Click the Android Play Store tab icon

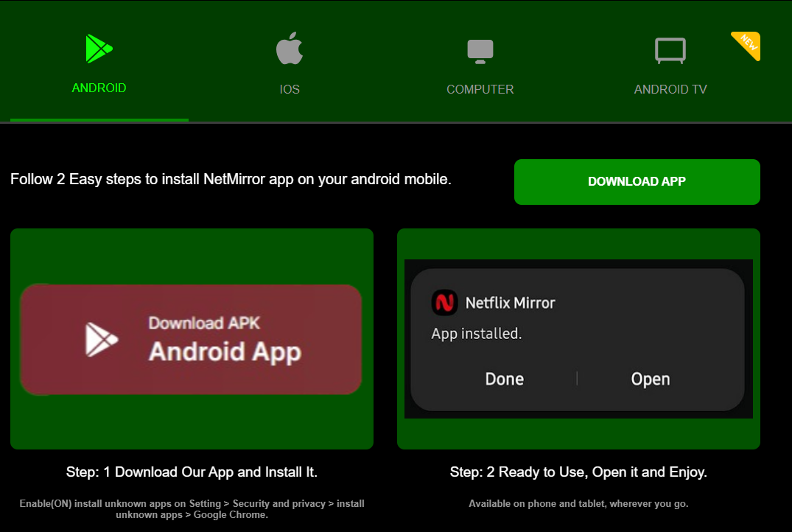tap(99, 49)
